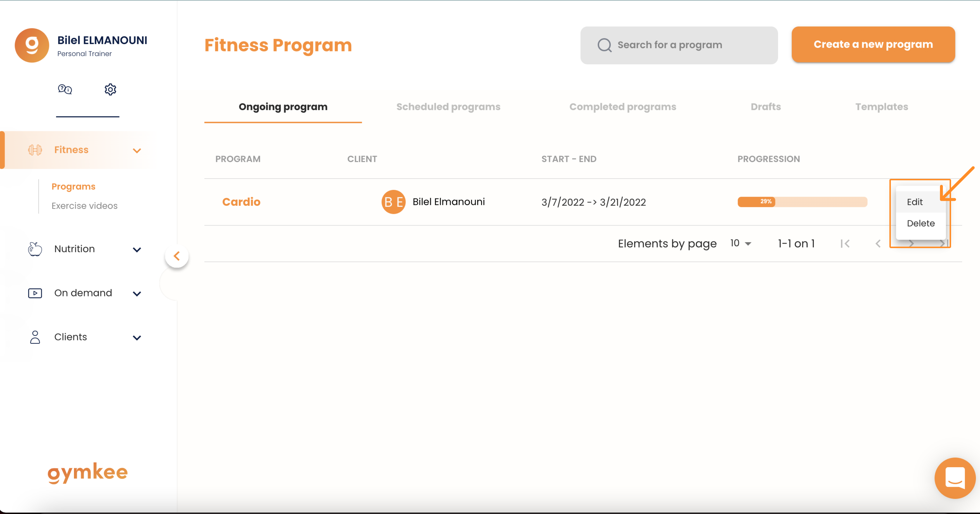Image resolution: width=980 pixels, height=514 pixels.
Task: Open Exercise videos in Fitness submenu
Action: tap(84, 206)
